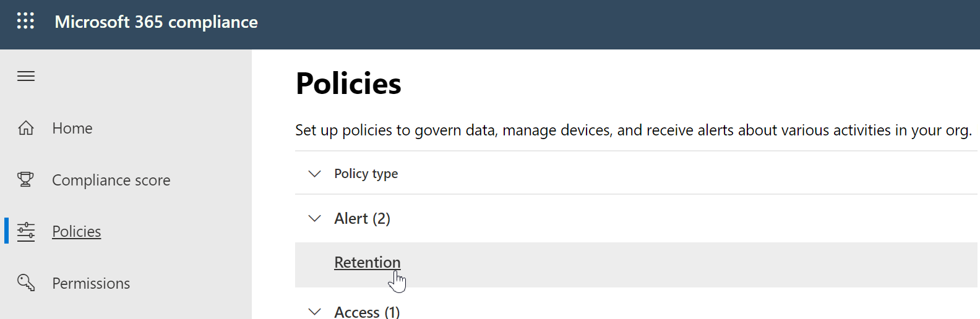Sort by the Policy type column header
980x319 pixels.
click(366, 174)
